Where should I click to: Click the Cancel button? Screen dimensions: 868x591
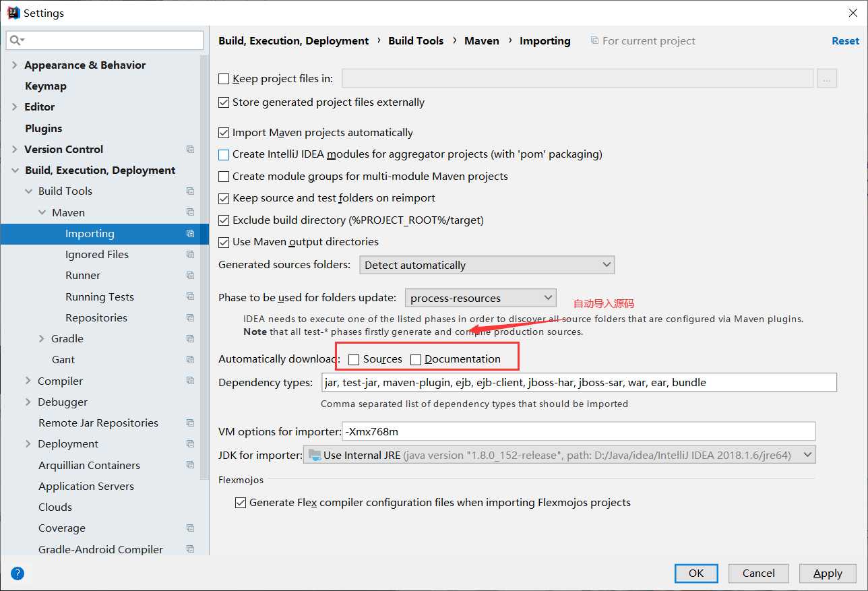759,573
